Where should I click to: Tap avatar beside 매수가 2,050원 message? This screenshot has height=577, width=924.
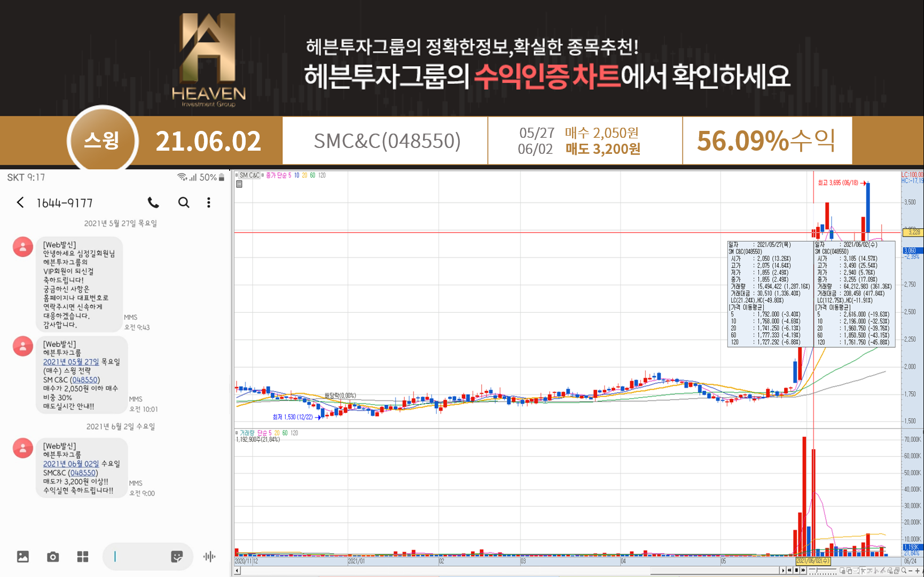pos(23,346)
